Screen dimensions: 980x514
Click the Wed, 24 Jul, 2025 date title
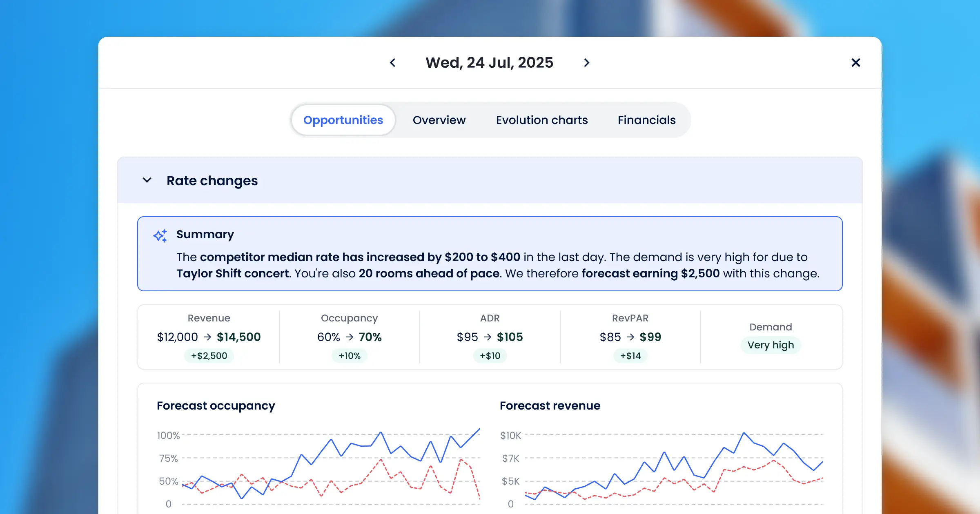click(x=489, y=63)
